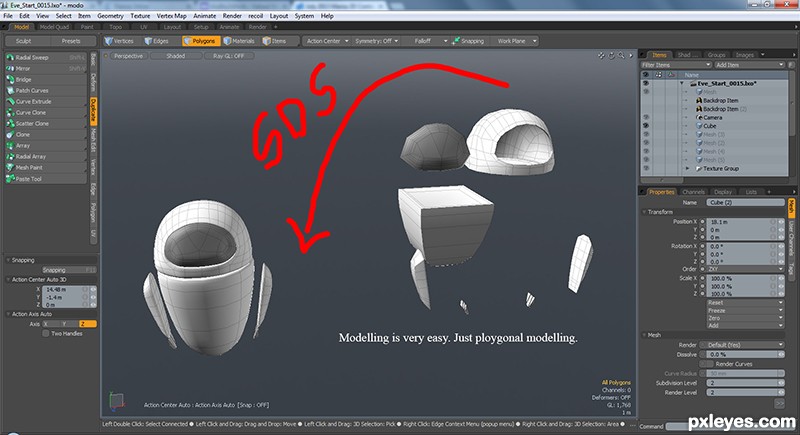Toggle the Render Curves option
The width and height of the screenshot is (800, 435).
707,364
